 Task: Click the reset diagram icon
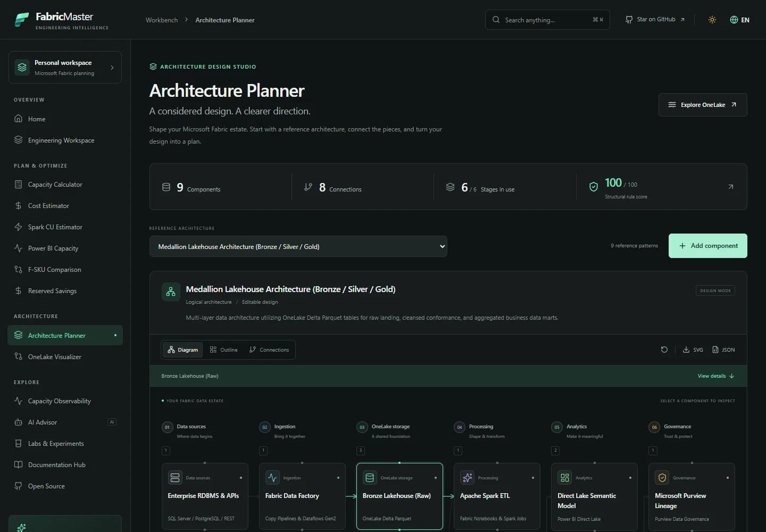tap(664, 350)
